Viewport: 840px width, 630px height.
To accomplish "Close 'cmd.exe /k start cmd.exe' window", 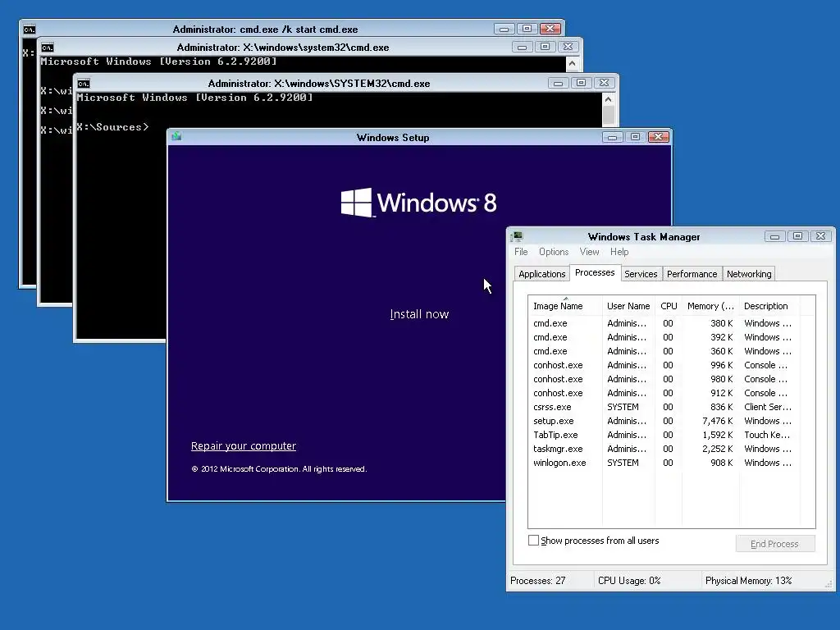I will coord(550,29).
